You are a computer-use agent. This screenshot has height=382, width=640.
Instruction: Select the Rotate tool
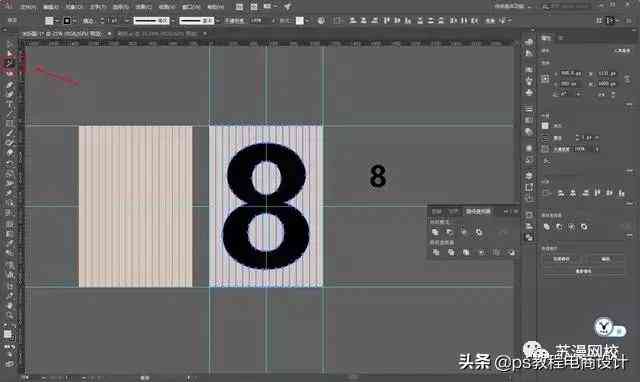click(10, 163)
